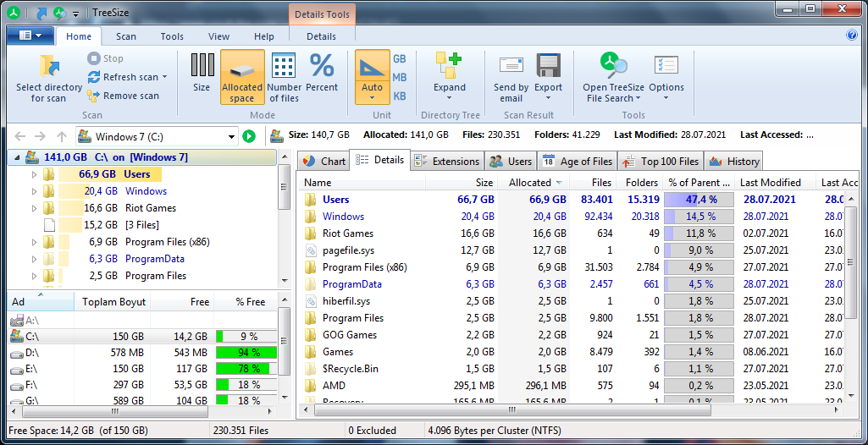Toggle Allocated space mode
This screenshot has height=445, width=868.
click(242, 77)
